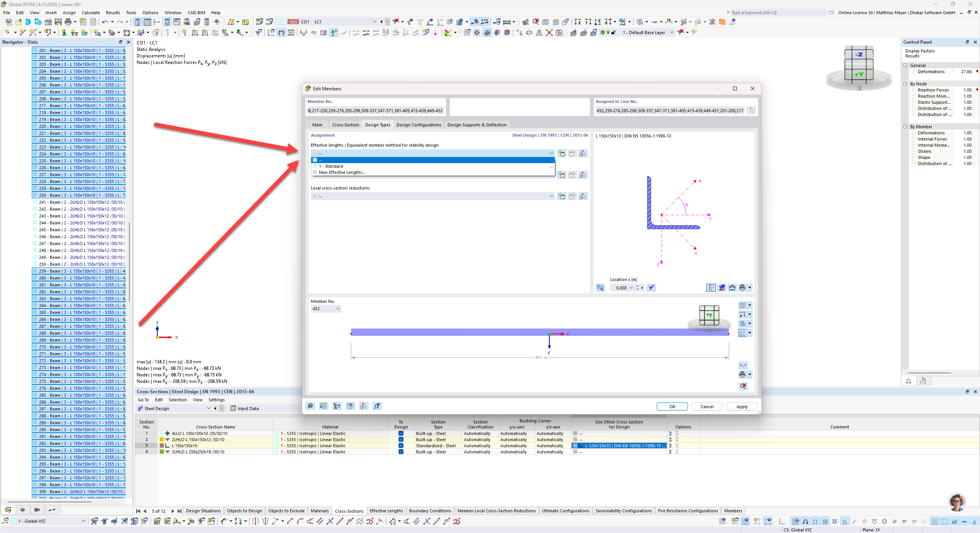This screenshot has width=980, height=533.
Task: Toggle the Navigator display eye icon
Action: coord(23,510)
